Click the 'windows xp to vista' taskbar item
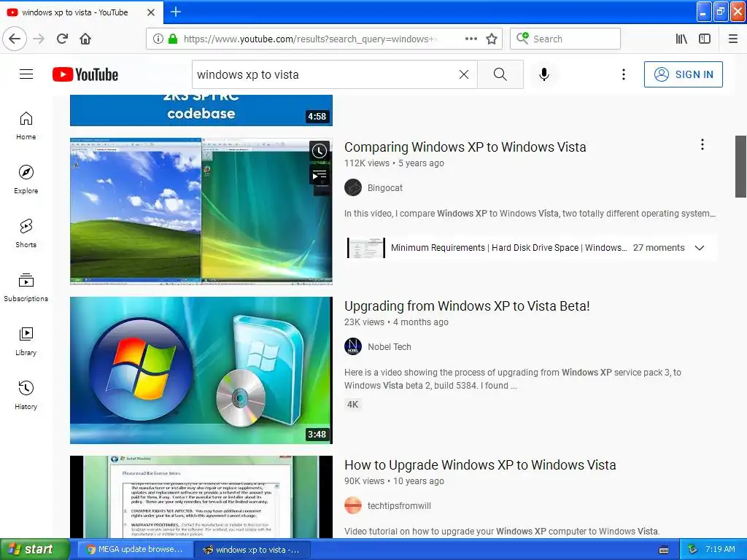The width and height of the screenshot is (747, 560). [x=252, y=550]
